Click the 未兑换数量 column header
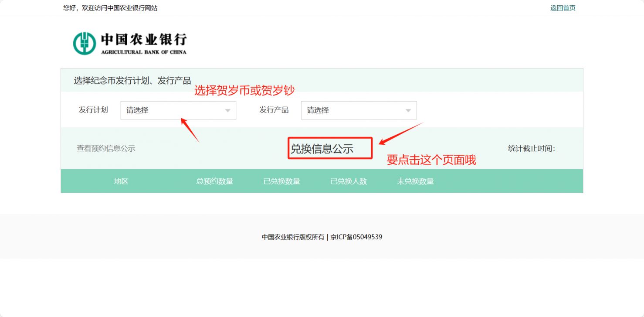This screenshot has width=644, height=317. 415,181
